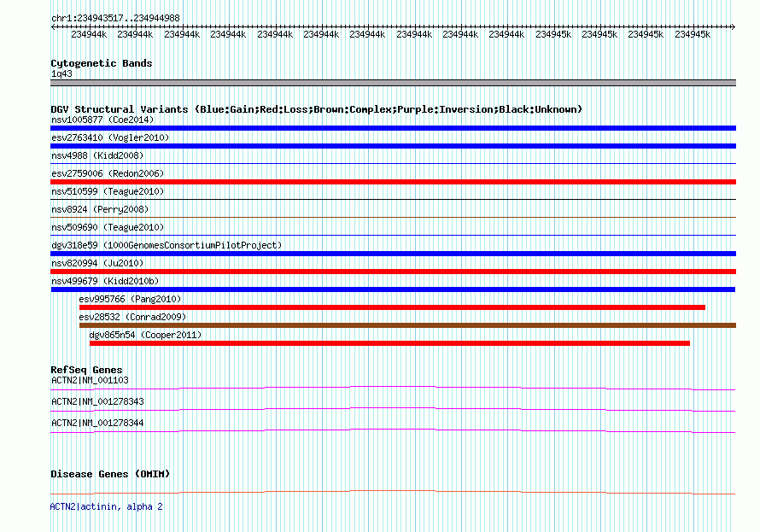Open dgv318e59 1000GenomesConsortiumPilotProject label
The width and height of the screenshot is (760, 532).
coord(167,245)
